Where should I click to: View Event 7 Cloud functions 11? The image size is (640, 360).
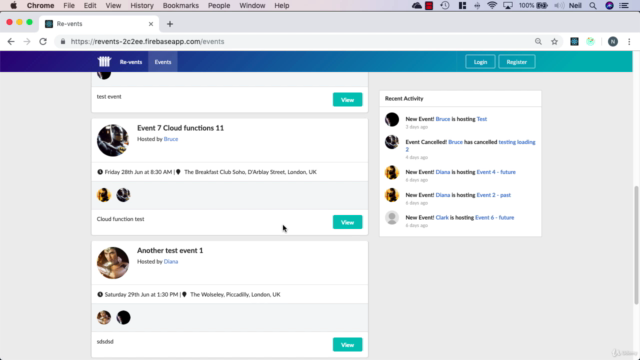(347, 222)
